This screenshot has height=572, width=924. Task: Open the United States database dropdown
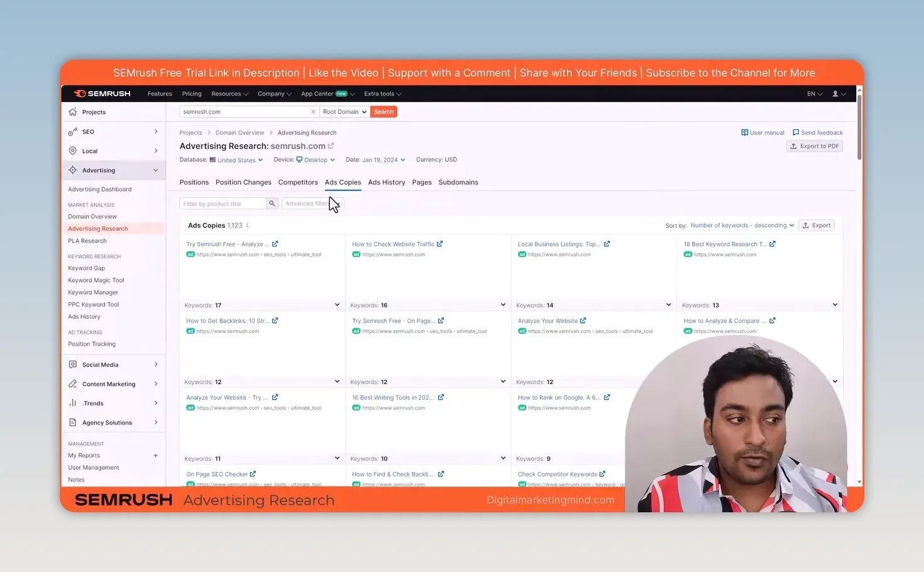[236, 160]
